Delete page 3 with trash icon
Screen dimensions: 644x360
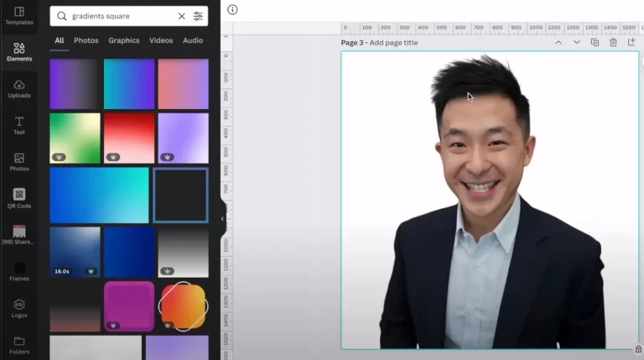pyautogui.click(x=613, y=42)
